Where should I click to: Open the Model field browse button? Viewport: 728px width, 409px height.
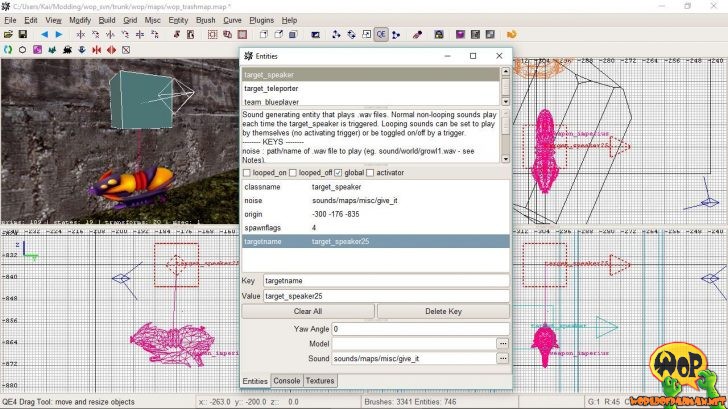(x=502, y=343)
